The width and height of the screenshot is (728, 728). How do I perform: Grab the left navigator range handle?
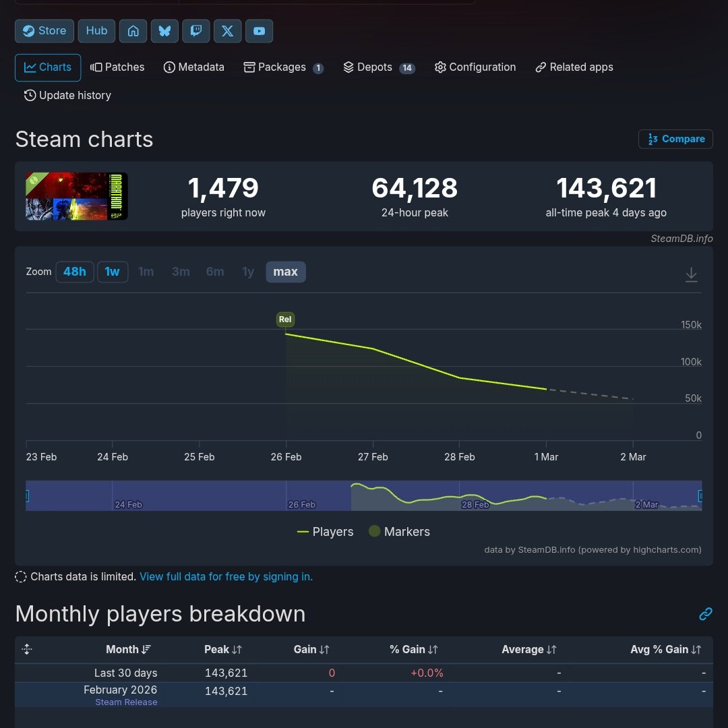pos(27,496)
